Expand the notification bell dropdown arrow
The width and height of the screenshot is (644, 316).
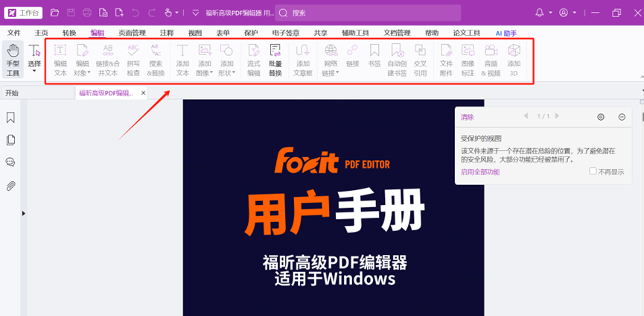coord(550,13)
